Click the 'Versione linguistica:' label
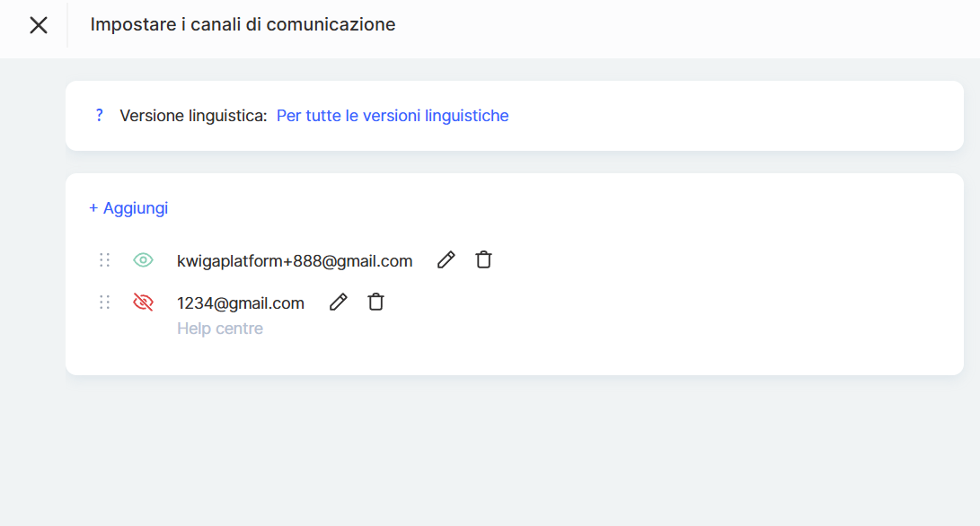Viewport: 980px width, 526px height. tap(193, 116)
